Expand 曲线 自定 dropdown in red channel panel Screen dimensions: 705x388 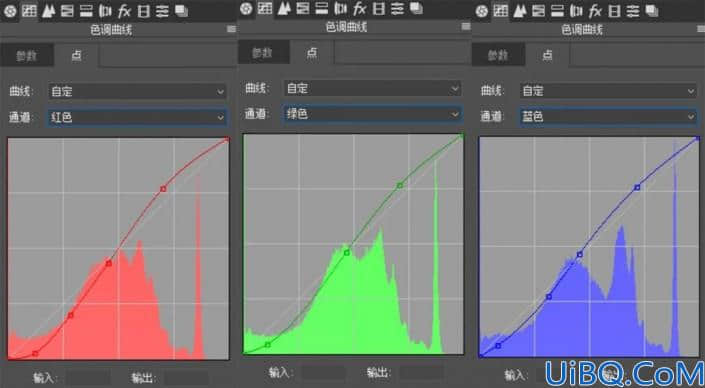click(137, 92)
